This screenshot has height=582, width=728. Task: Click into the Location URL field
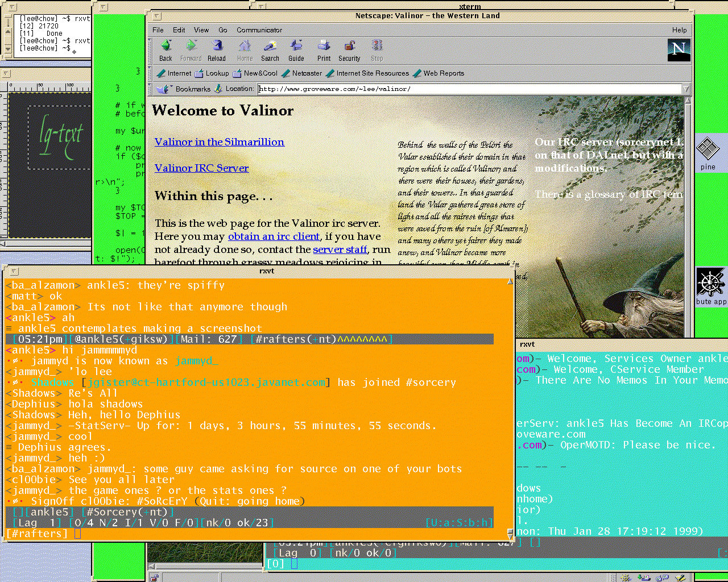(x=470, y=89)
